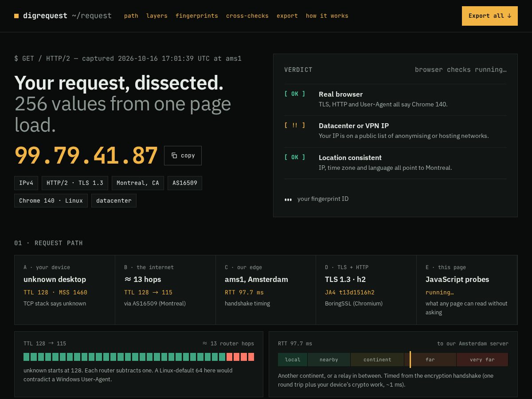Image resolution: width=532 pixels, height=399 pixels.
Task: Click the first green TTL hop block
Action: tap(27, 357)
